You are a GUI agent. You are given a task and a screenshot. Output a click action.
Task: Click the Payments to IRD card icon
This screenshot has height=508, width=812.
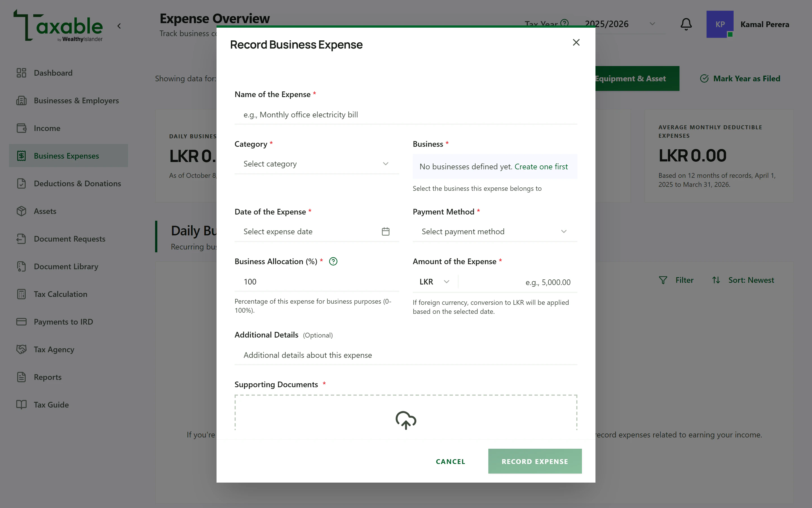coord(21,321)
